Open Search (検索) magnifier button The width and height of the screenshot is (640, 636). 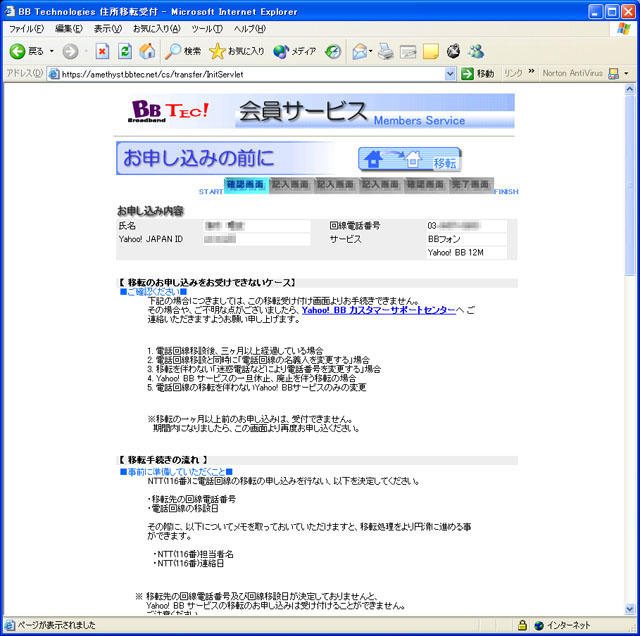pos(183,51)
